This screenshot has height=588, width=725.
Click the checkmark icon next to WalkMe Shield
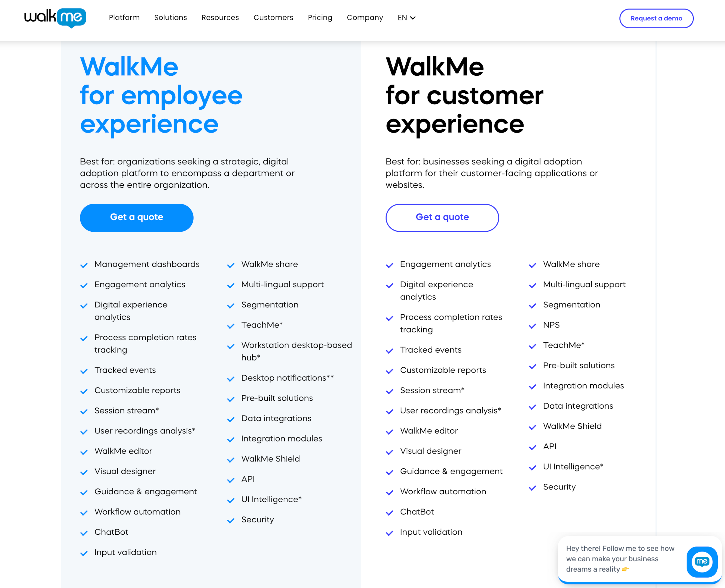pos(231,460)
